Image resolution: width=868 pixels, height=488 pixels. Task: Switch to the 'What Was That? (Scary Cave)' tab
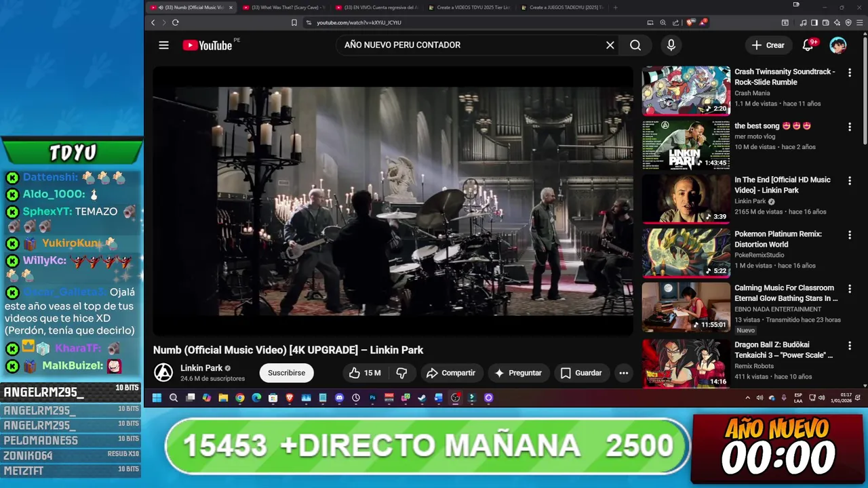283,7
